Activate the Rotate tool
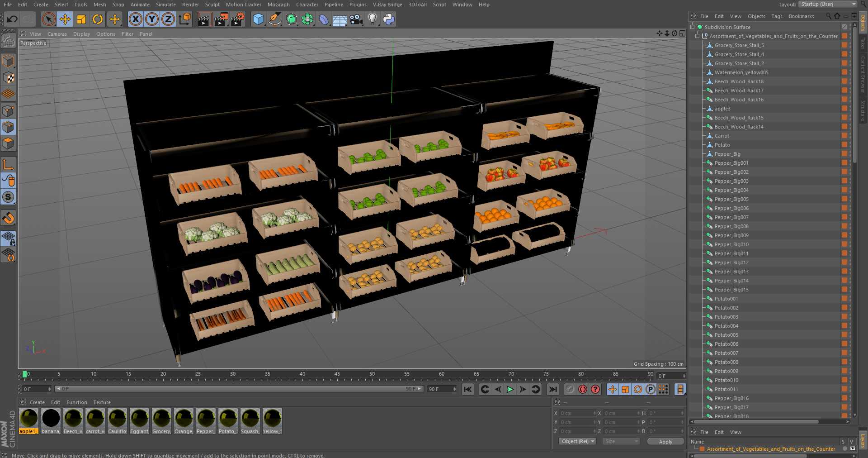This screenshot has width=868, height=458. (x=98, y=19)
